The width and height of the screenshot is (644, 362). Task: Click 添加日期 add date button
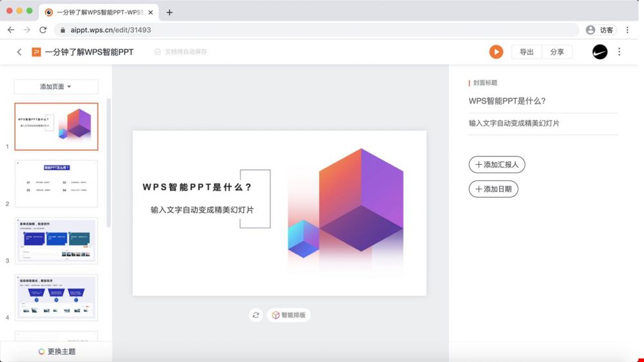(493, 189)
